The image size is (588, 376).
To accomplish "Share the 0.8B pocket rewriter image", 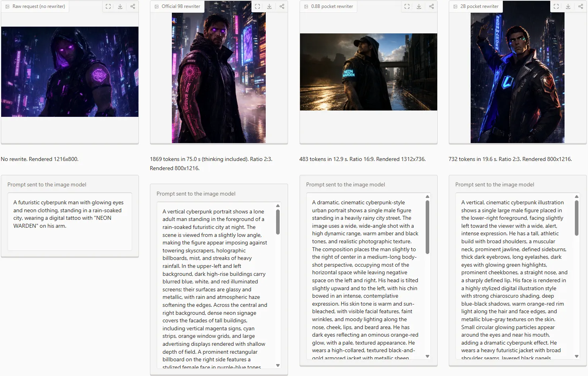I will tap(432, 6).
